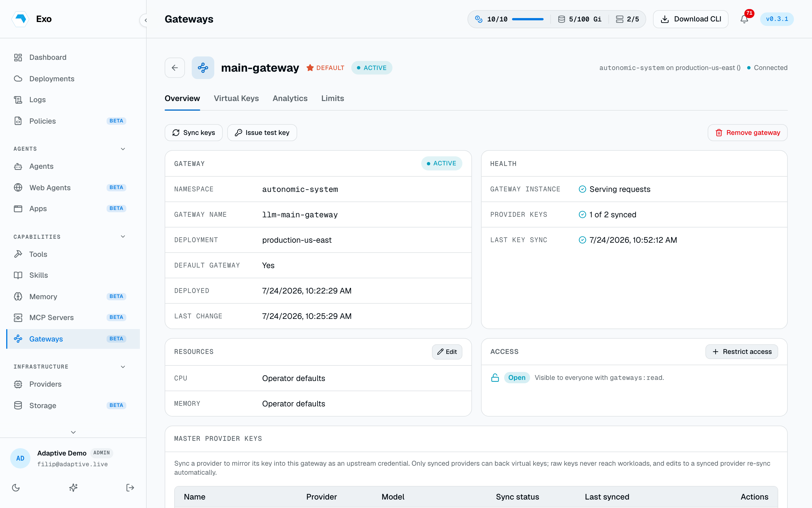
Task: Click the llm-main-gateway name value
Action: point(300,215)
